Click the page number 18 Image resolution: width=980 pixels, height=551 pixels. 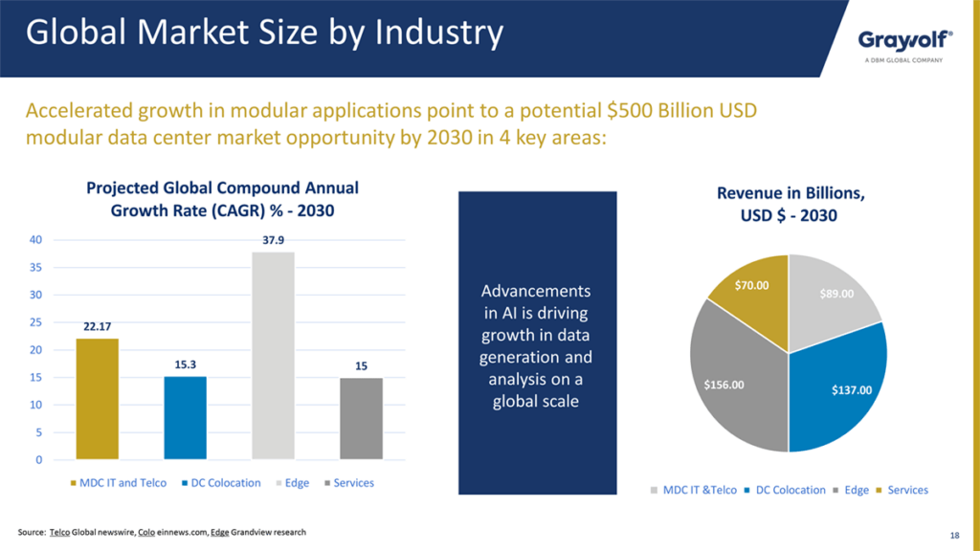[954, 534]
